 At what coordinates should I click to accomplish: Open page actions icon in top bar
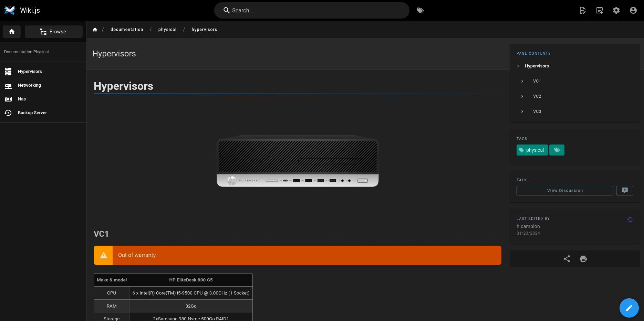pos(583,10)
